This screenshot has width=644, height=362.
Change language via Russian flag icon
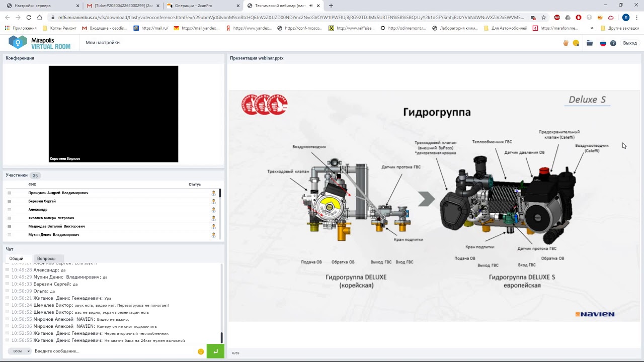[603, 43]
